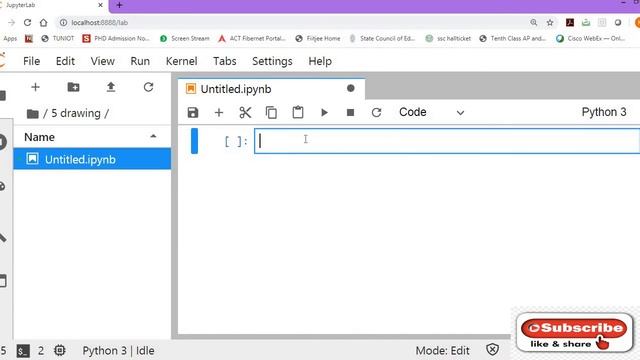The width and height of the screenshot is (640, 360).
Task: Refresh the file list
Action: 149,87
